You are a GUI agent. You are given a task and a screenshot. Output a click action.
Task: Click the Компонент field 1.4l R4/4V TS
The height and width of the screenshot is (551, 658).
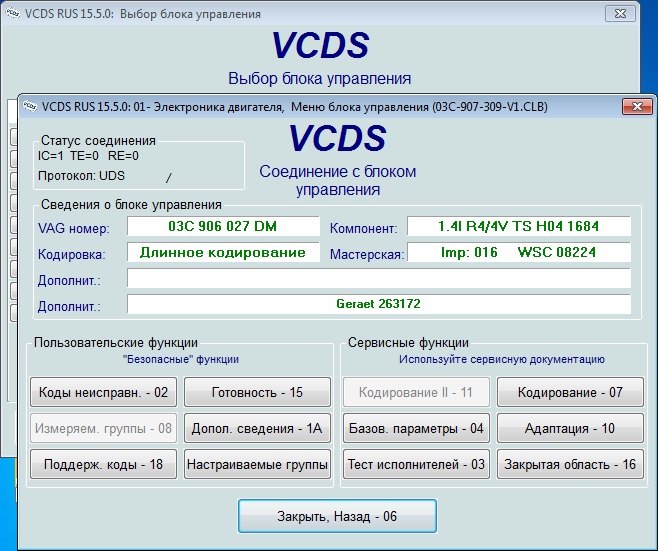point(519,227)
